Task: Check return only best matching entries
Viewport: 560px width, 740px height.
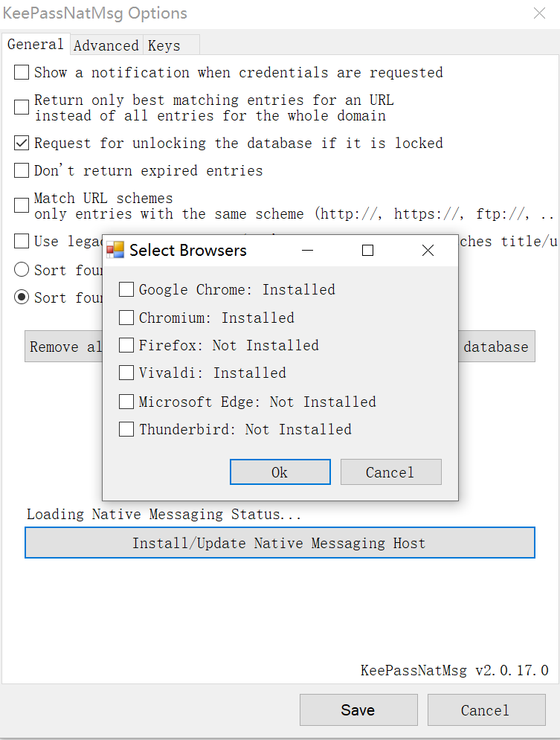Action: click(21, 107)
